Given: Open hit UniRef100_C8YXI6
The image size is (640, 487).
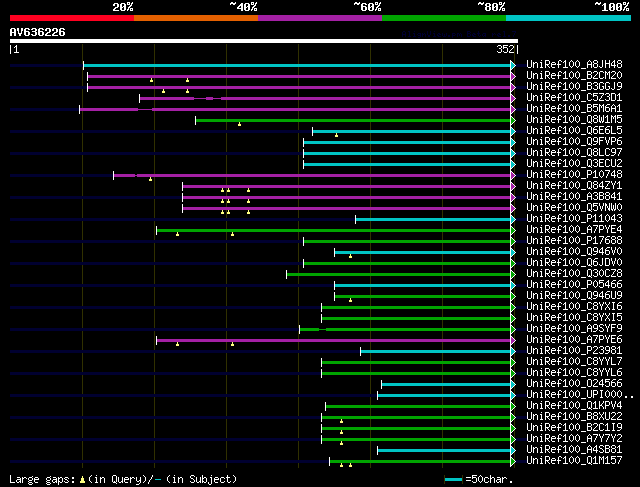Looking at the screenshot, I should (574, 307).
